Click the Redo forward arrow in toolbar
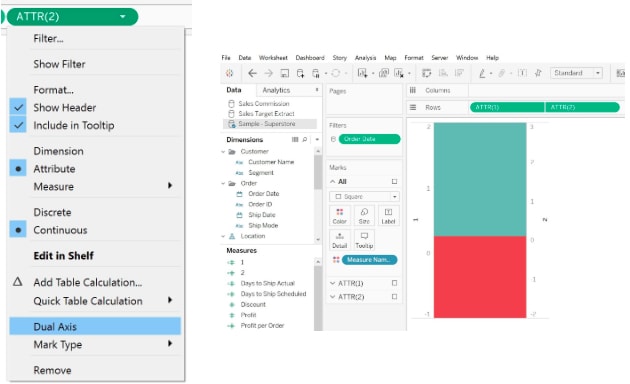The height and width of the screenshot is (384, 630). pos(268,73)
